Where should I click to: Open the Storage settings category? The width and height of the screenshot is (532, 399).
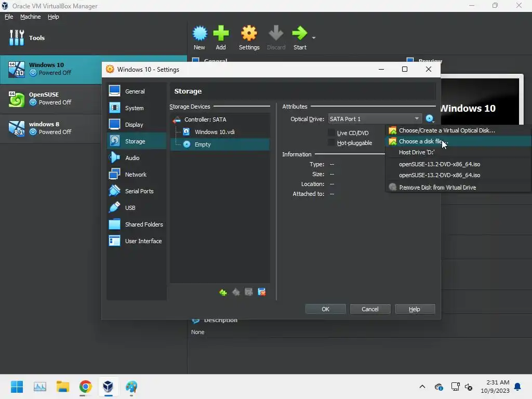[137, 141]
